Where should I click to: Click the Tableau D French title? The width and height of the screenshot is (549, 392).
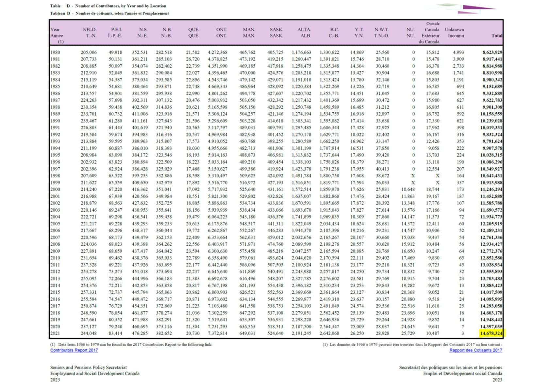click(109, 13)
